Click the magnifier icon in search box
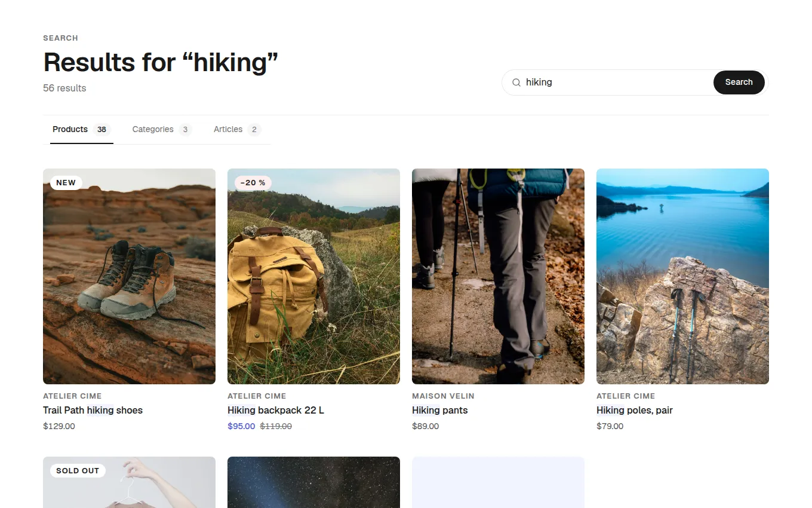 point(516,82)
